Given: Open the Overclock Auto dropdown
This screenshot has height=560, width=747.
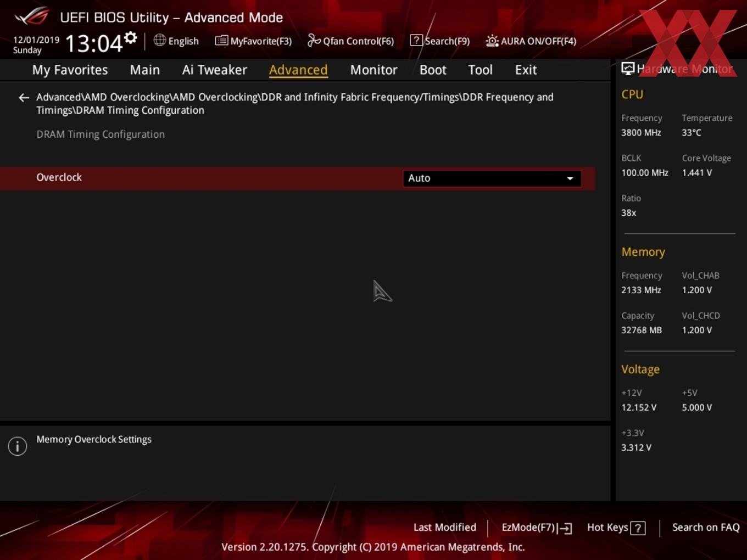Looking at the screenshot, I should [492, 178].
